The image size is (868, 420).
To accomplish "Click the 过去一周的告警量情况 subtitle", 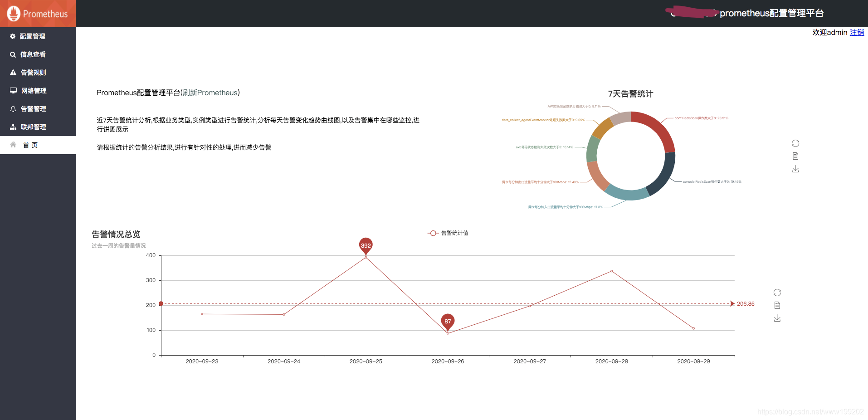I will (x=119, y=246).
